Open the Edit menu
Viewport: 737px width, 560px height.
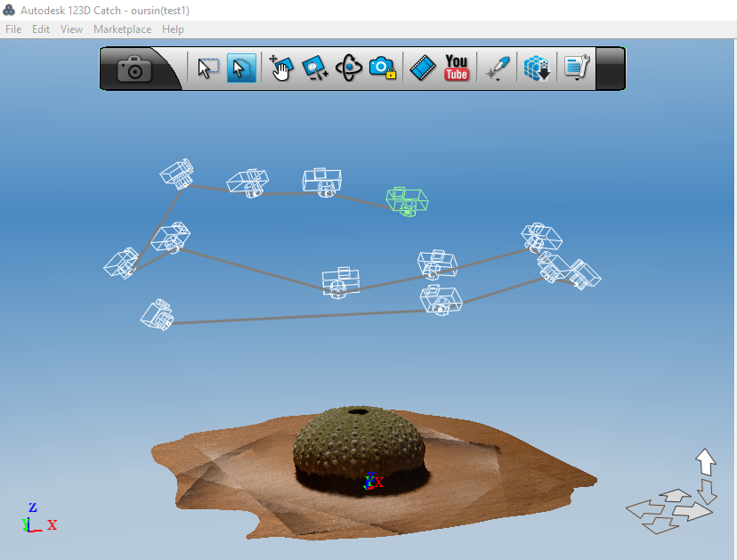tap(41, 29)
